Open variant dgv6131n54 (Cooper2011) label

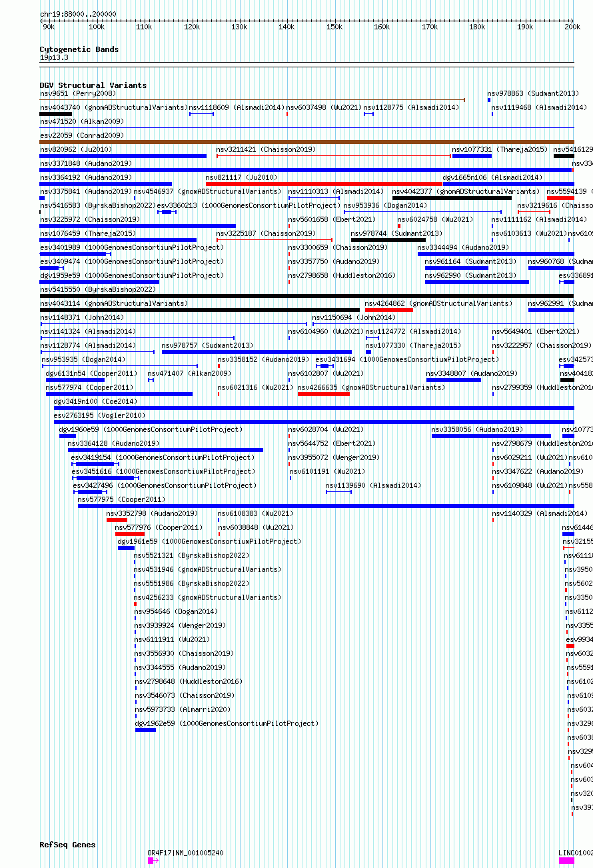click(91, 374)
